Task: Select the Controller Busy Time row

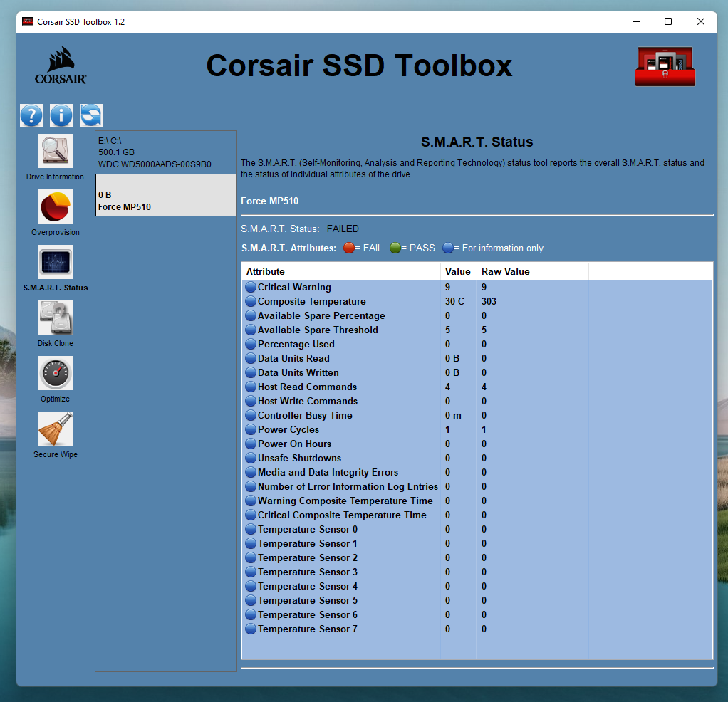Action: click(x=477, y=415)
